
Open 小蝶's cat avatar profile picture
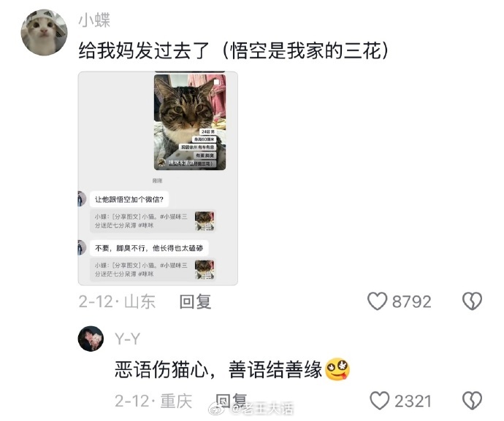click(44, 32)
